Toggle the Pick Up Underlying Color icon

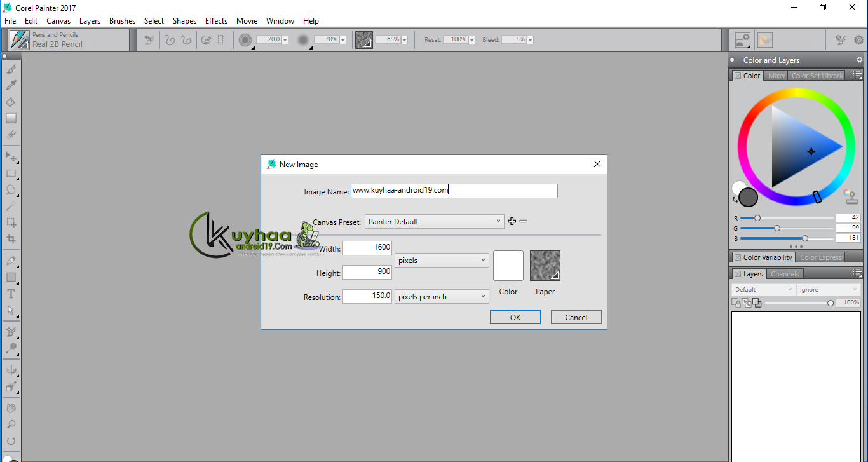pos(746,303)
